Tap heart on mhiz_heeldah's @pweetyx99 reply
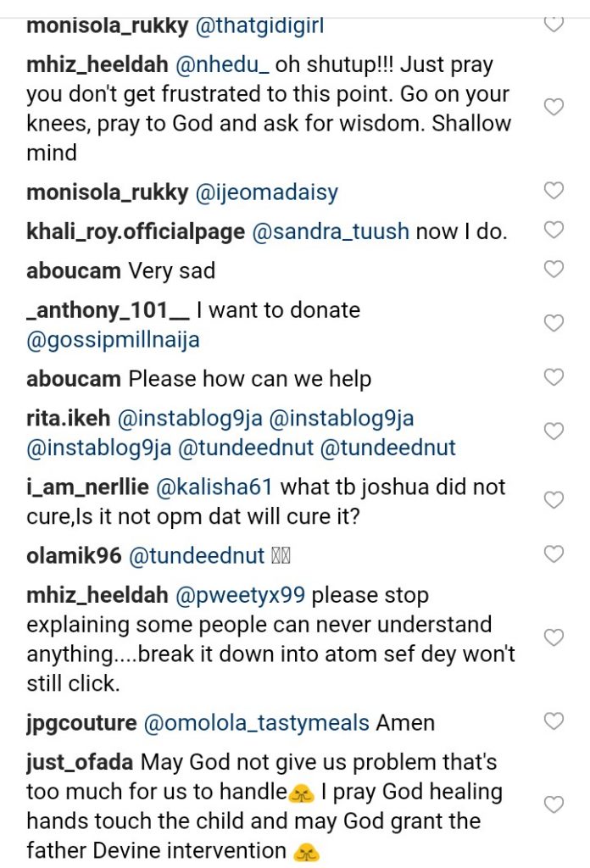Image resolution: width=590 pixels, height=868 pixels. click(x=554, y=637)
